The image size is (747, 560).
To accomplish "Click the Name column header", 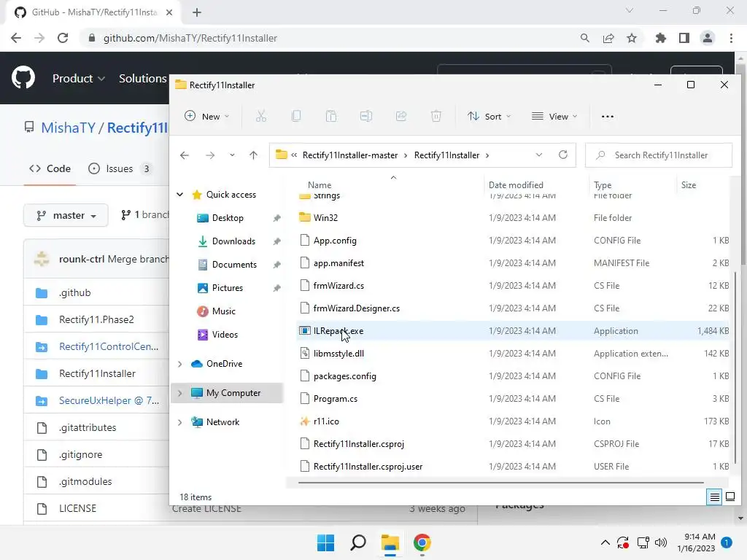I will 320,184.
